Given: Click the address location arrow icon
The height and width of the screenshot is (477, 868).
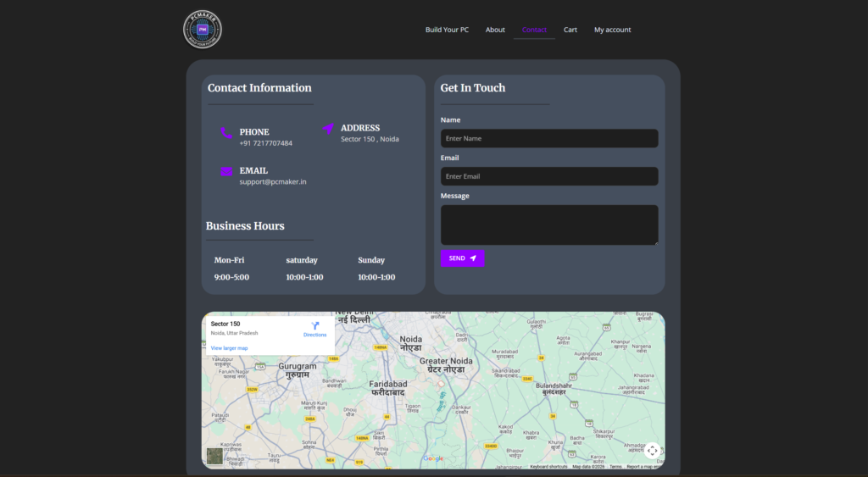Looking at the screenshot, I should pyautogui.click(x=328, y=129).
